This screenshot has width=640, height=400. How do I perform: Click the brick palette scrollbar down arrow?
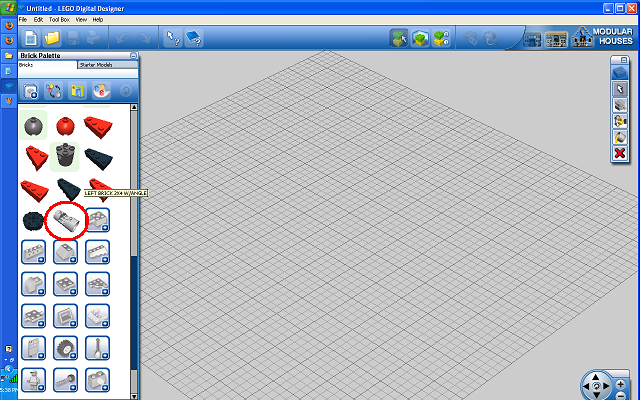[x=133, y=396]
